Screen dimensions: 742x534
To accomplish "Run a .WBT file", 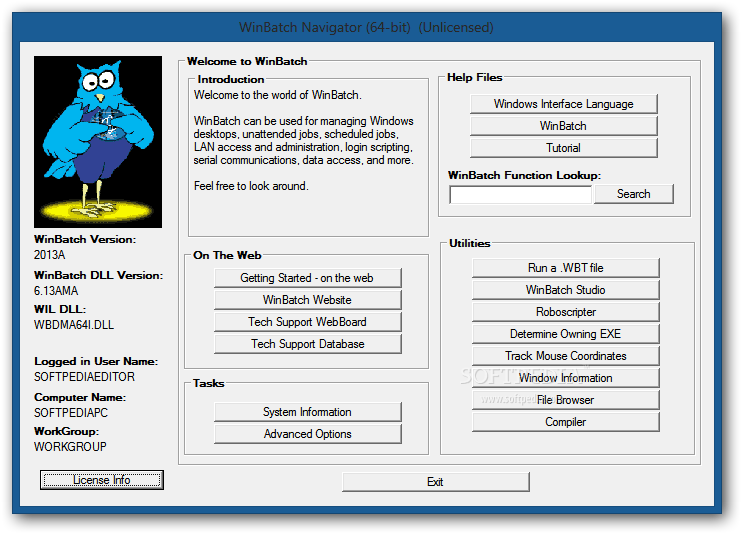I will [565, 268].
